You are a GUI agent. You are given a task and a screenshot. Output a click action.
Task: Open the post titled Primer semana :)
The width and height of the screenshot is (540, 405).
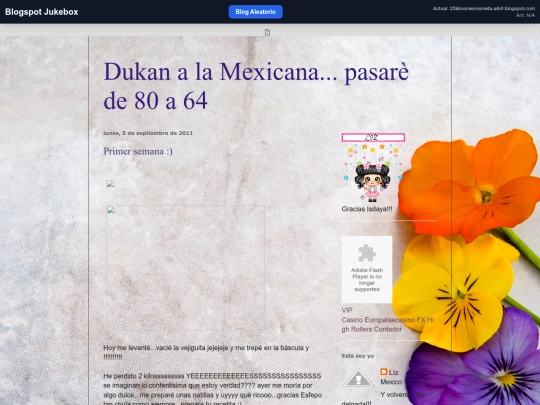(x=138, y=151)
